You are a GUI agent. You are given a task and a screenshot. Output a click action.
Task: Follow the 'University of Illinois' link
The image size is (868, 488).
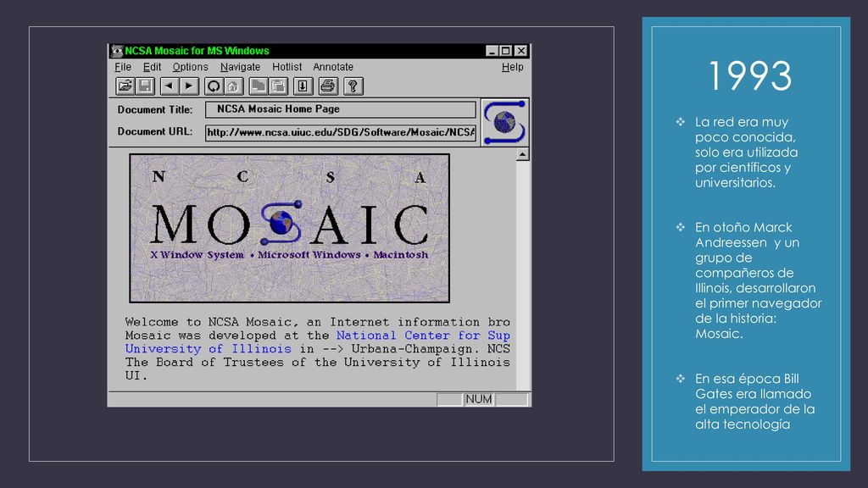pyautogui.click(x=209, y=349)
